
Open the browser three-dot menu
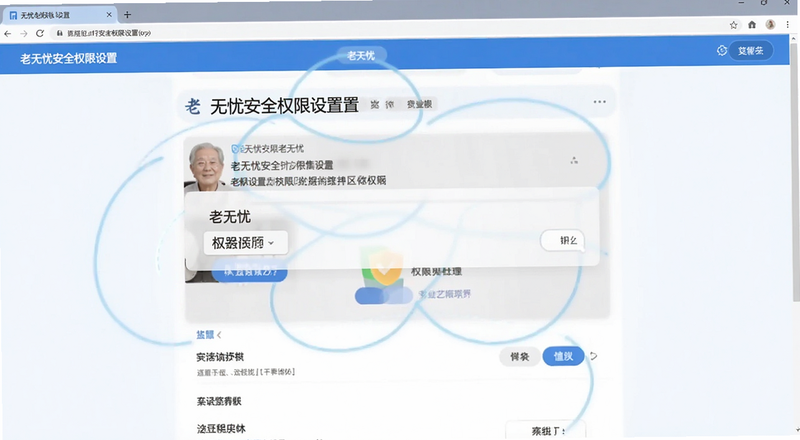[x=788, y=25]
